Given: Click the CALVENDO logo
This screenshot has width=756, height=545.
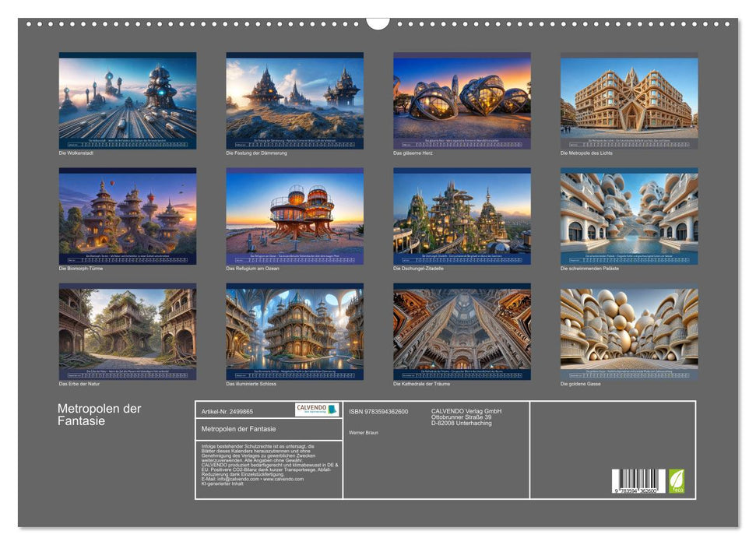Looking at the screenshot, I should 317,410.
